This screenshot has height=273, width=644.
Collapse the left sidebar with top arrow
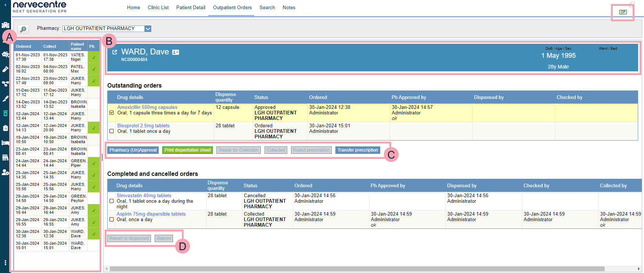click(x=5, y=5)
